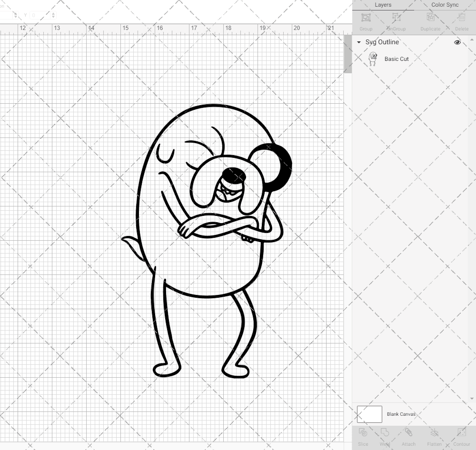The width and height of the screenshot is (476, 450).
Task: Click the Y field increment arrow
Action: (53, 14)
